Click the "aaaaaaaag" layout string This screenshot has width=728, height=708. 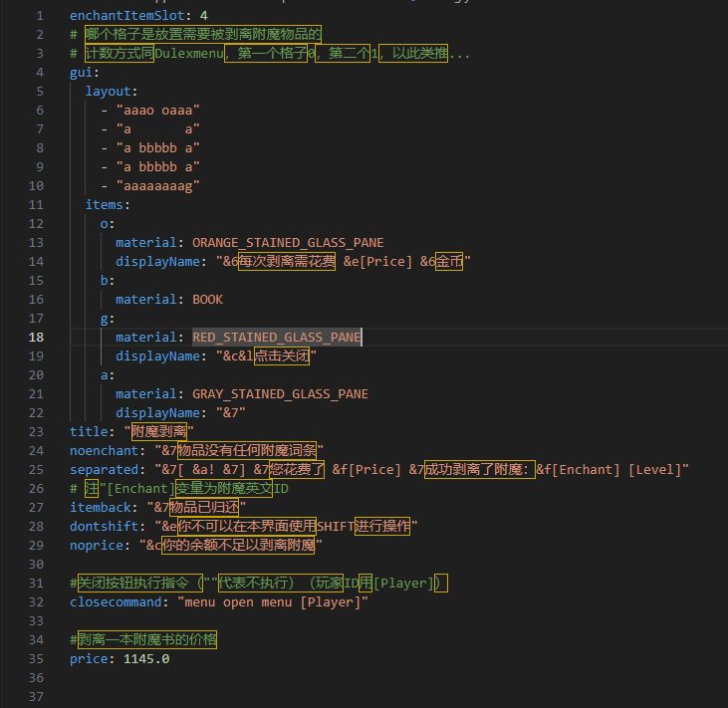pyautogui.click(x=158, y=186)
